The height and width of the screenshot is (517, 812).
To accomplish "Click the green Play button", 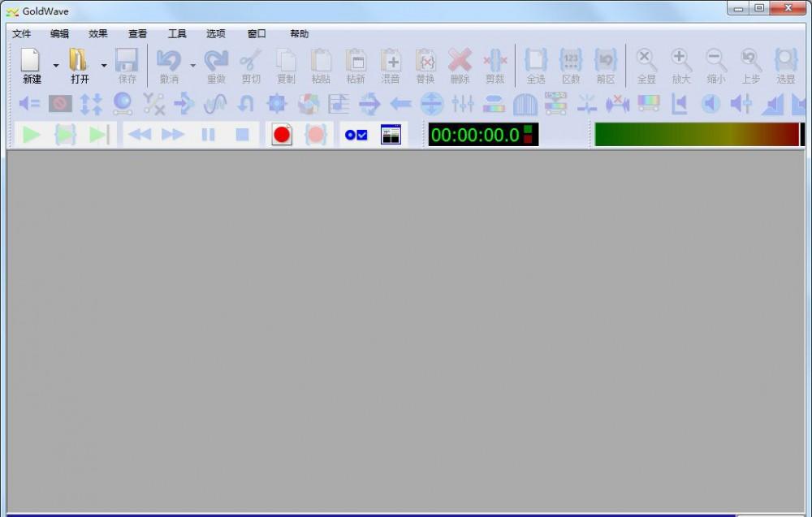I will (32, 135).
